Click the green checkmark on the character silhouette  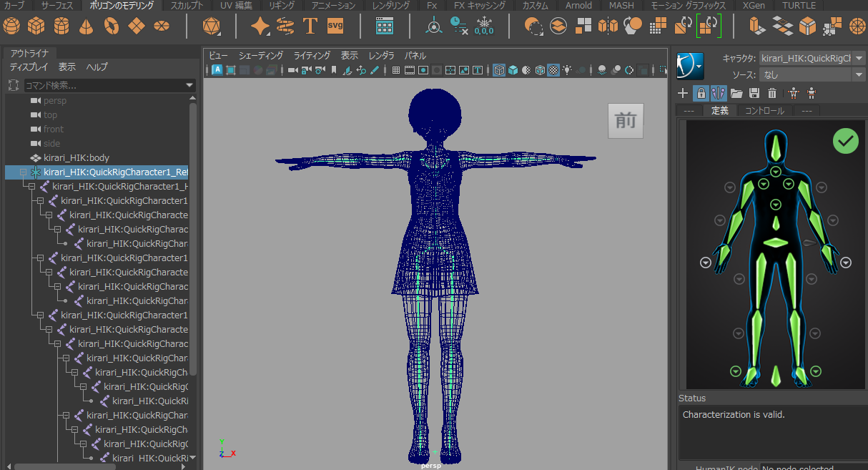point(846,141)
